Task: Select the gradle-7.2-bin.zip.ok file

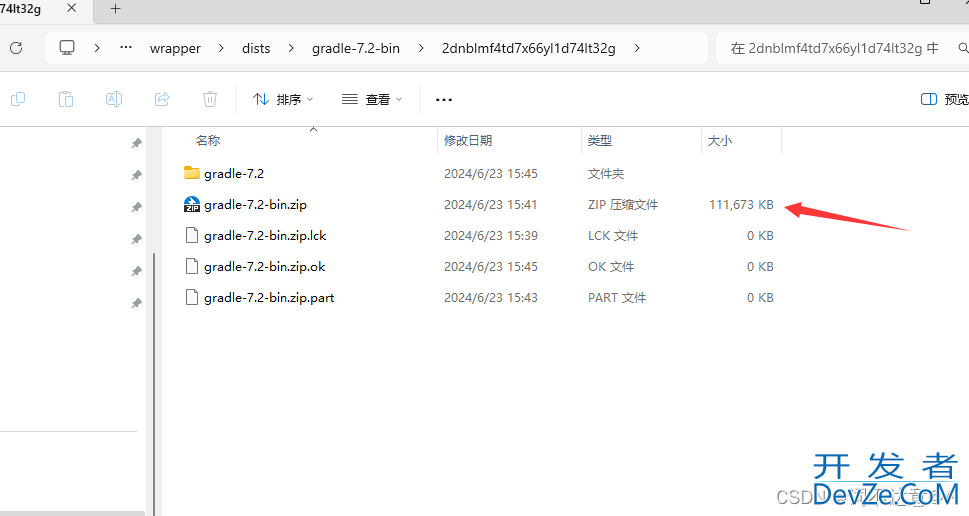Action: coord(264,266)
